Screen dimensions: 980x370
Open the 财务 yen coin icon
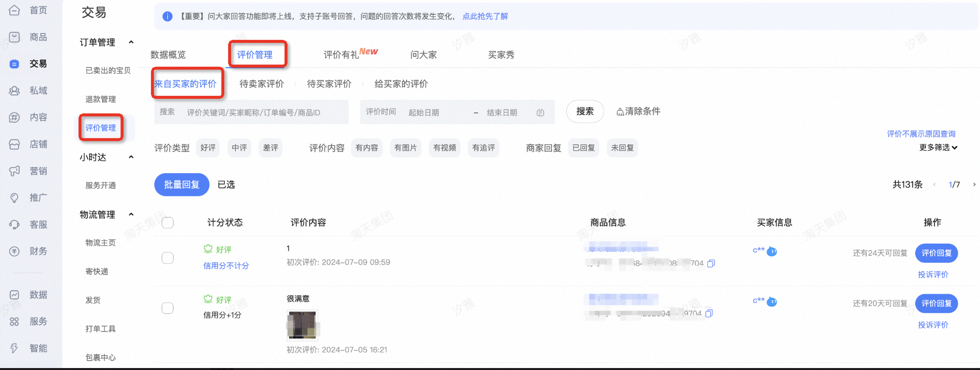(15, 251)
